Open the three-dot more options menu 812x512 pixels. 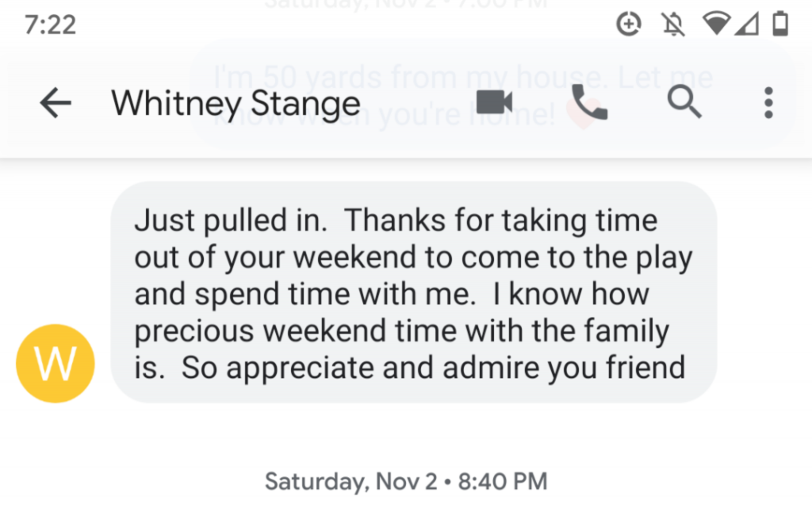[x=768, y=102]
